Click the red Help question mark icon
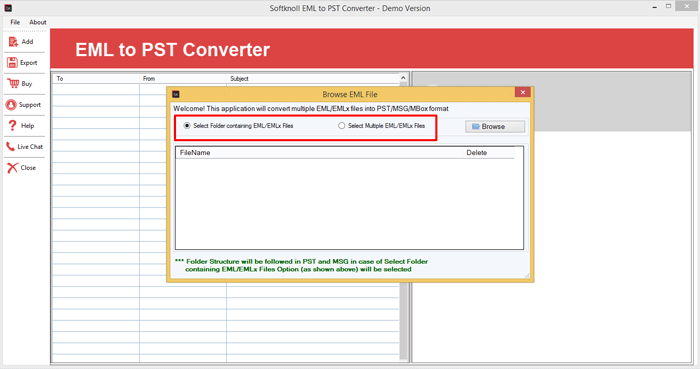The width and height of the screenshot is (700, 369). tap(12, 125)
